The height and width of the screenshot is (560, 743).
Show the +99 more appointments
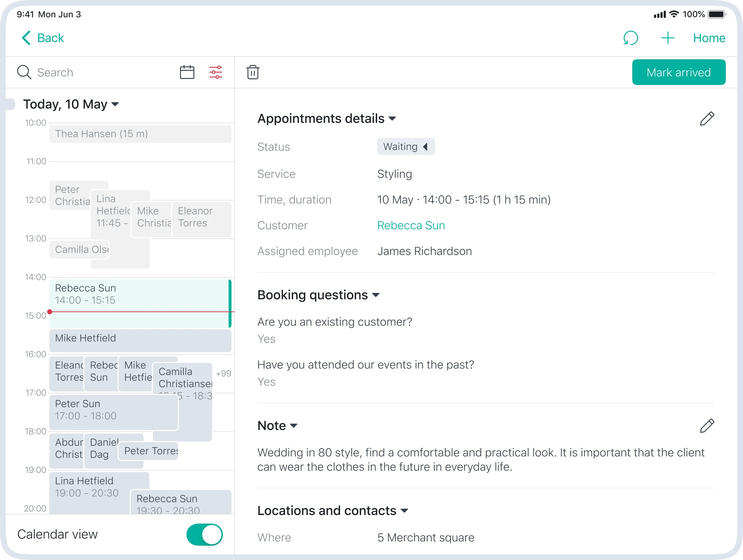point(224,374)
